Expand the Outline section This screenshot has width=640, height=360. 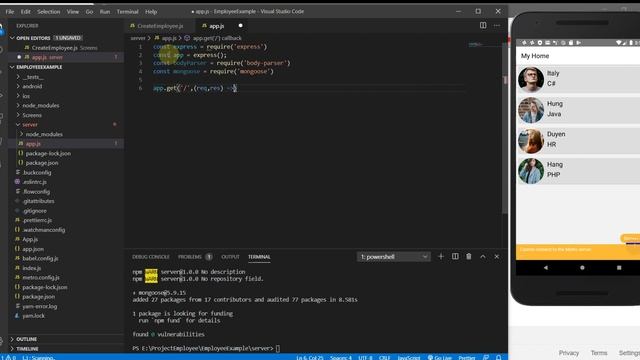pos(27,339)
